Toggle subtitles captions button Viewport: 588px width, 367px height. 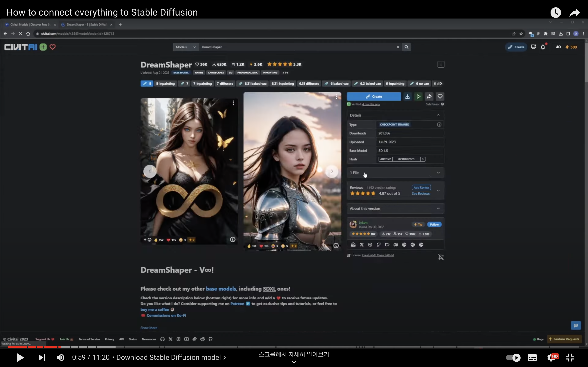532,357
